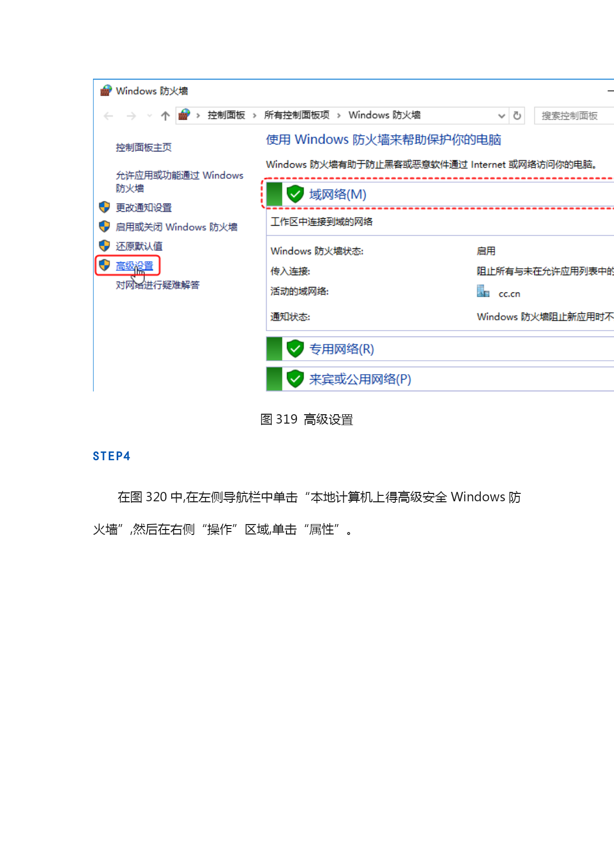Click Windows 防火墙 breadcrumb in address bar

coord(384,115)
